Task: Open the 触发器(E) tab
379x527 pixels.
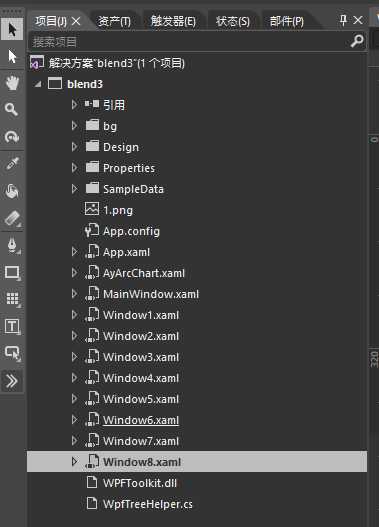Action: pos(173,22)
